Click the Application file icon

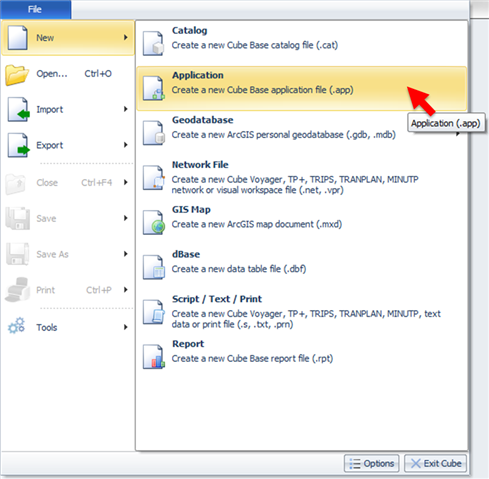pyautogui.click(x=153, y=88)
